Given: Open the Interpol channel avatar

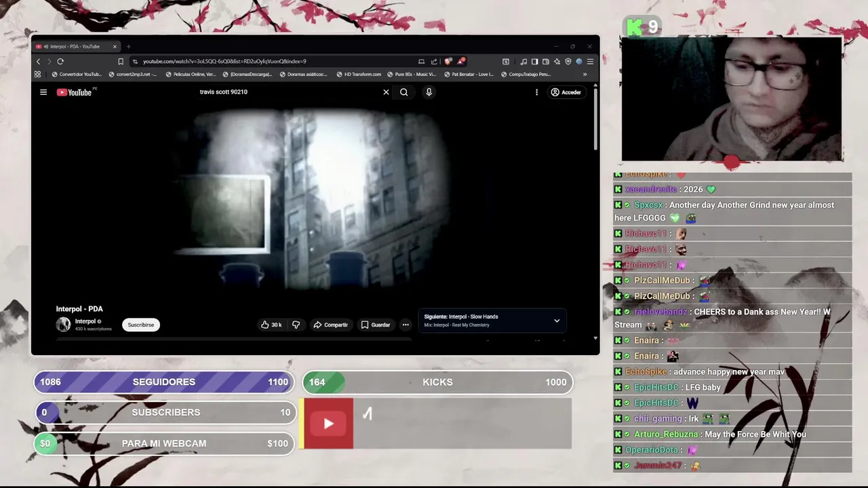Looking at the screenshot, I should click(x=63, y=325).
